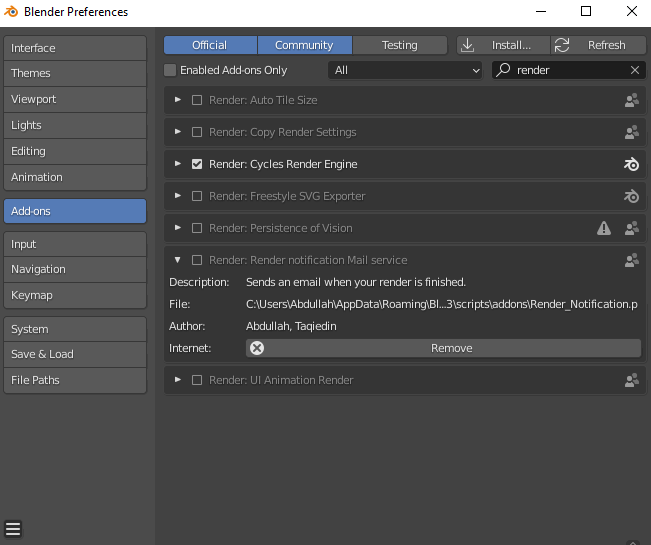Enable Render notification Mail service checkbox
651x545 pixels.
[x=197, y=260]
